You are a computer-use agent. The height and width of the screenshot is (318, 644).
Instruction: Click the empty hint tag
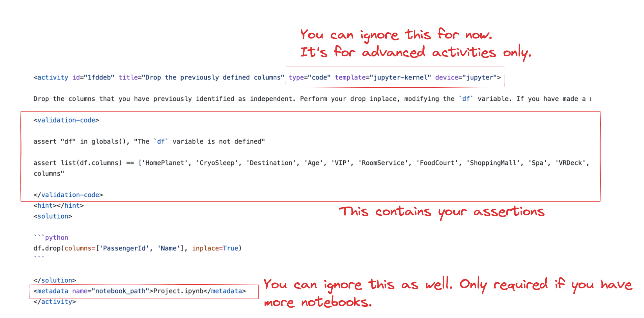pyautogui.click(x=58, y=206)
